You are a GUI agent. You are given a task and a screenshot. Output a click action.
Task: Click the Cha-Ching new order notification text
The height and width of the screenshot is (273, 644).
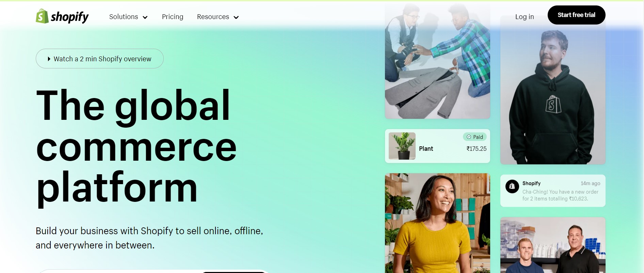coord(560,195)
